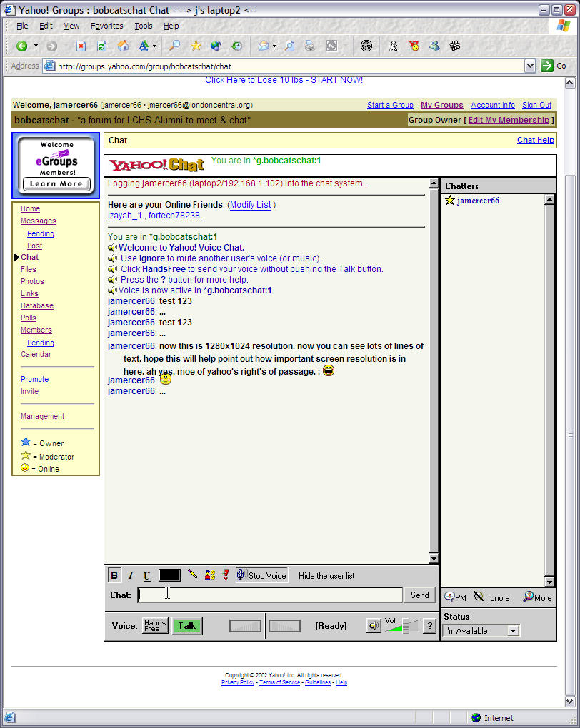Screen dimensions: 580x728
Task: Open the Photos link in sidebar
Action: click(x=32, y=281)
